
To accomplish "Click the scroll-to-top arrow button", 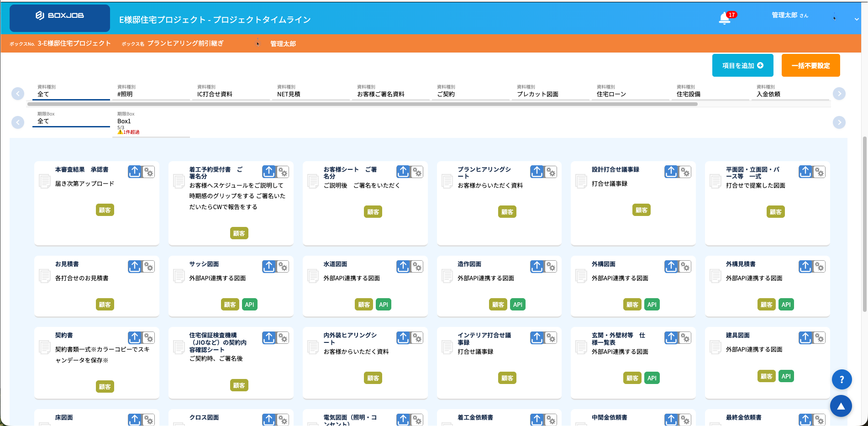I will (x=841, y=406).
